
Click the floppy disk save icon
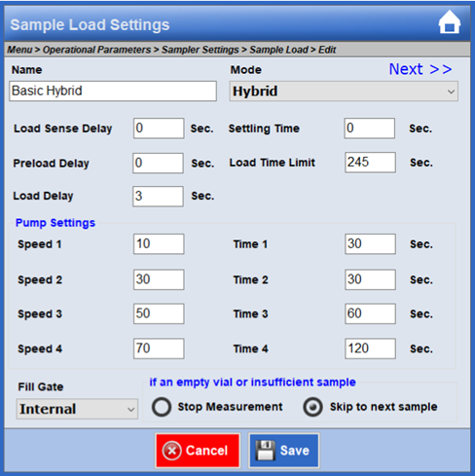tap(265, 451)
